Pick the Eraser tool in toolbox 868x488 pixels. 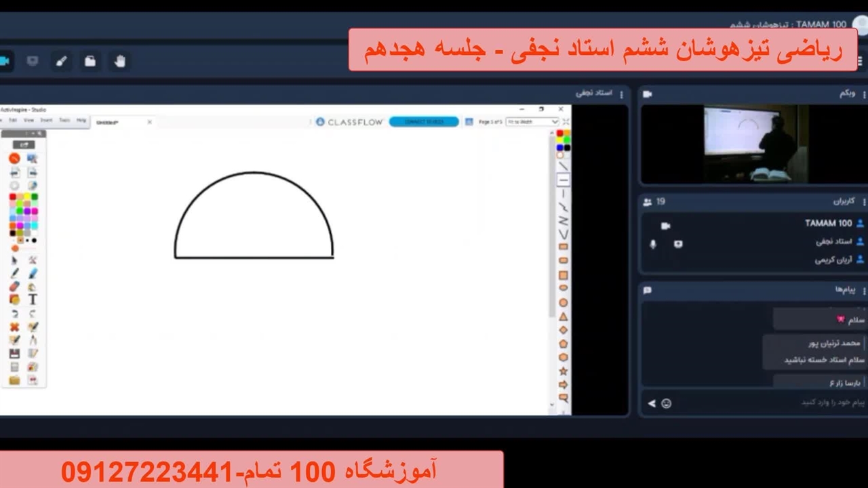click(14, 287)
